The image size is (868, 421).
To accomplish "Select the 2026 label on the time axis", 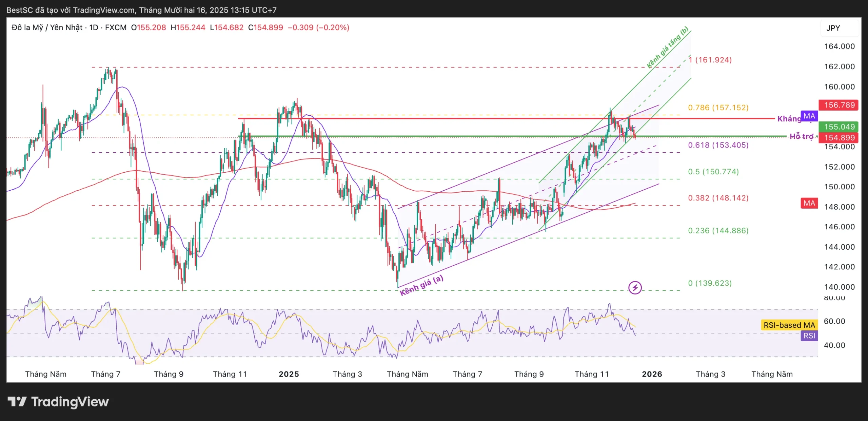I will click(x=652, y=374).
